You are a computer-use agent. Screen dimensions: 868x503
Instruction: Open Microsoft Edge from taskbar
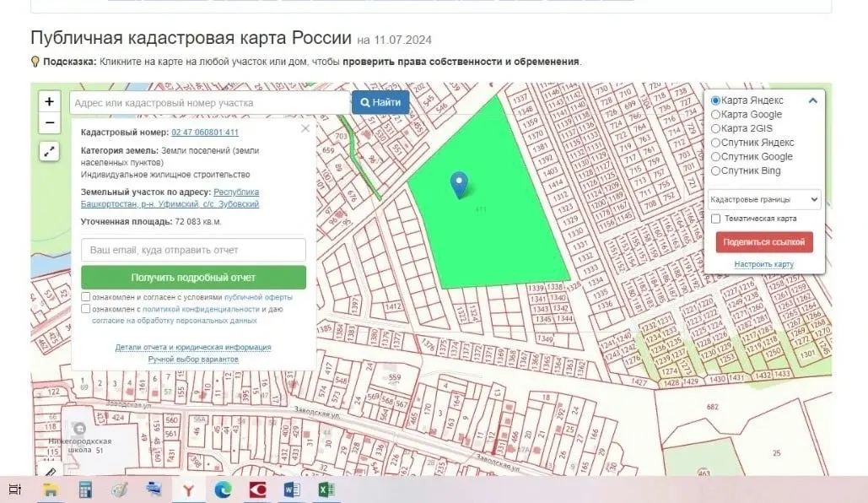coord(223,489)
